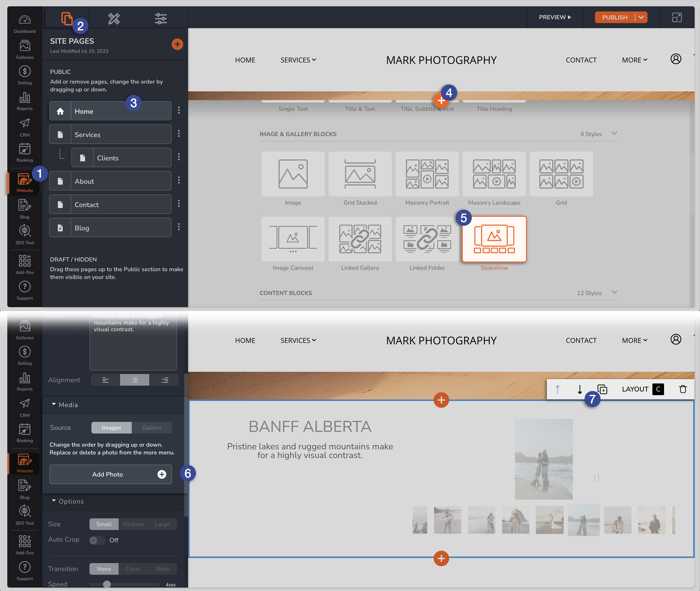Image resolution: width=700 pixels, height=591 pixels.
Task: Move the Banff block down
Action: (x=580, y=389)
